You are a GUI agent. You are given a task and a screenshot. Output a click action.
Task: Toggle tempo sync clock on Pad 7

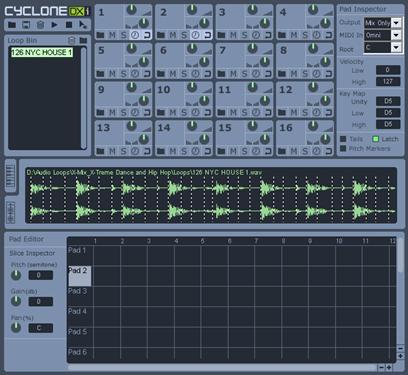(x=256, y=73)
